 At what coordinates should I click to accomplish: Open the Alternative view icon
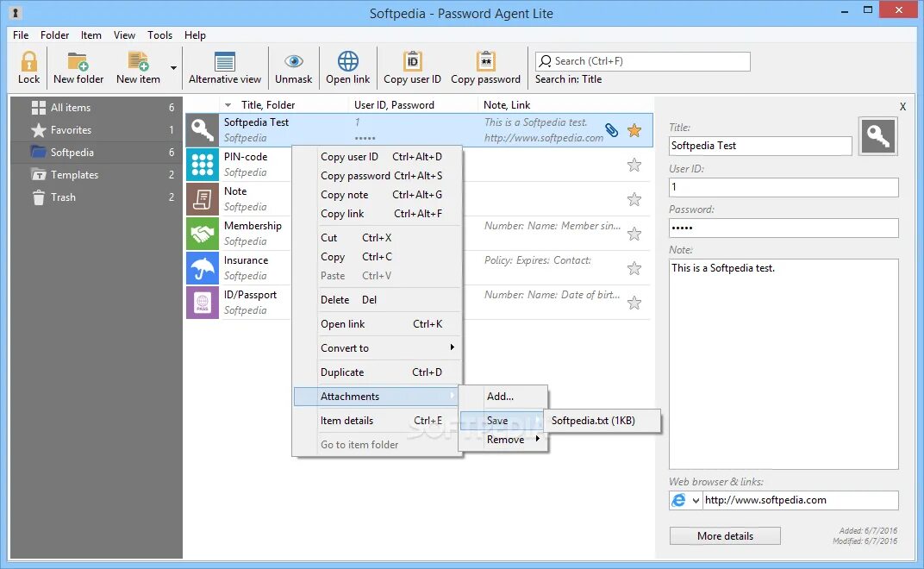click(x=225, y=65)
